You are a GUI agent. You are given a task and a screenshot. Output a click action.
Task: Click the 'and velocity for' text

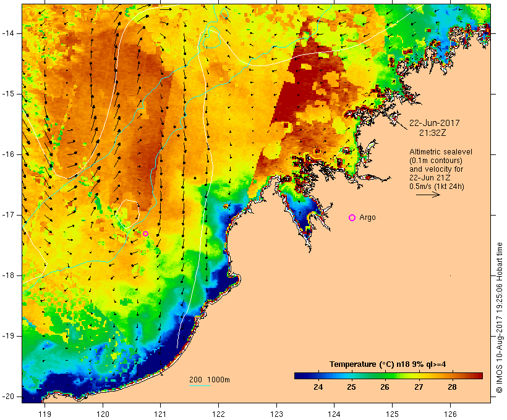click(x=436, y=169)
